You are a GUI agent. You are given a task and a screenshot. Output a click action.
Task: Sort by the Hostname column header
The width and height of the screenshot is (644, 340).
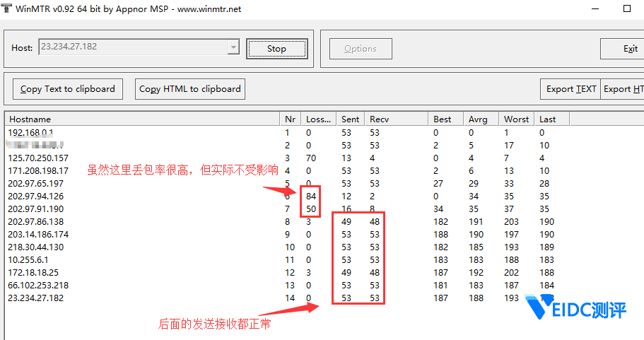pos(142,119)
